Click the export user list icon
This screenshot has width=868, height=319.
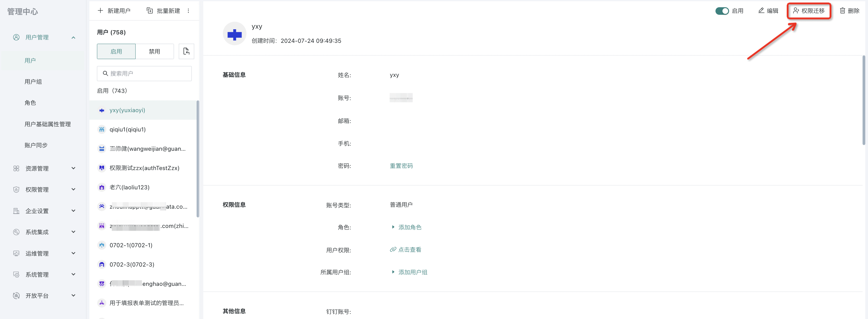click(186, 51)
